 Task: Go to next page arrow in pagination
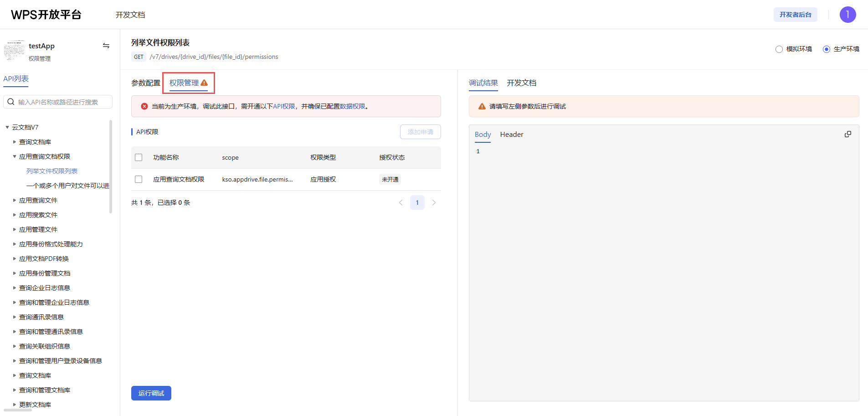point(434,203)
